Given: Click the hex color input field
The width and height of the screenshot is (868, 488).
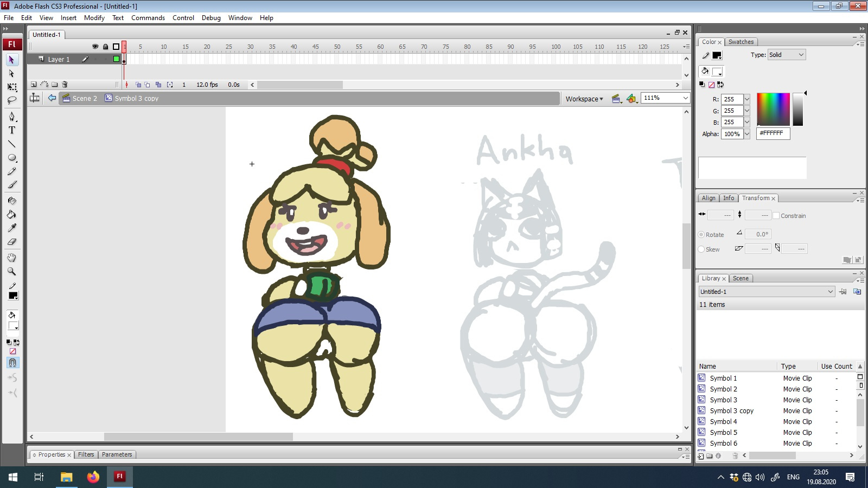Looking at the screenshot, I should coord(773,133).
